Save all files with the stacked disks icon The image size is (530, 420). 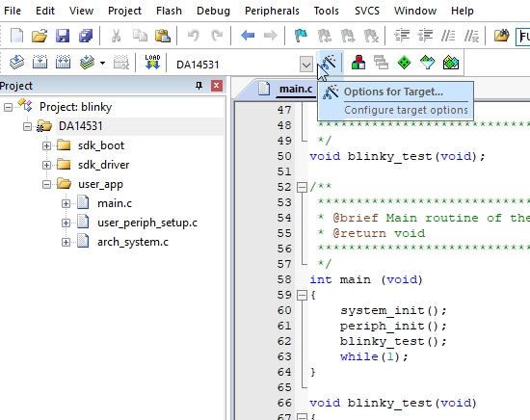coord(86,35)
